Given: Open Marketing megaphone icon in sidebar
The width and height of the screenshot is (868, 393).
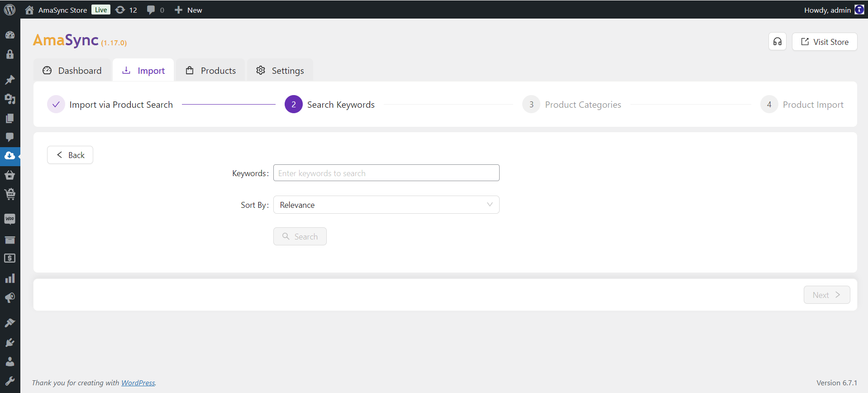Looking at the screenshot, I should [10, 297].
